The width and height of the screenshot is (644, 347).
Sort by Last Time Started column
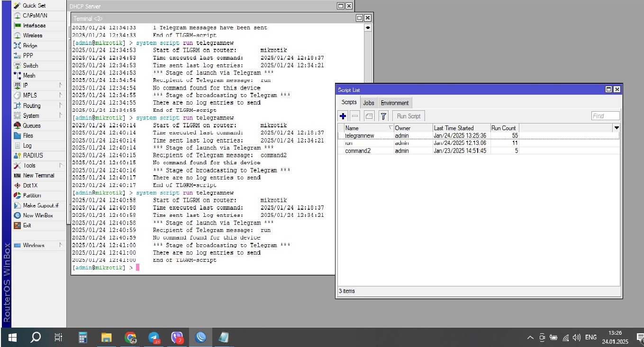[x=461, y=128]
